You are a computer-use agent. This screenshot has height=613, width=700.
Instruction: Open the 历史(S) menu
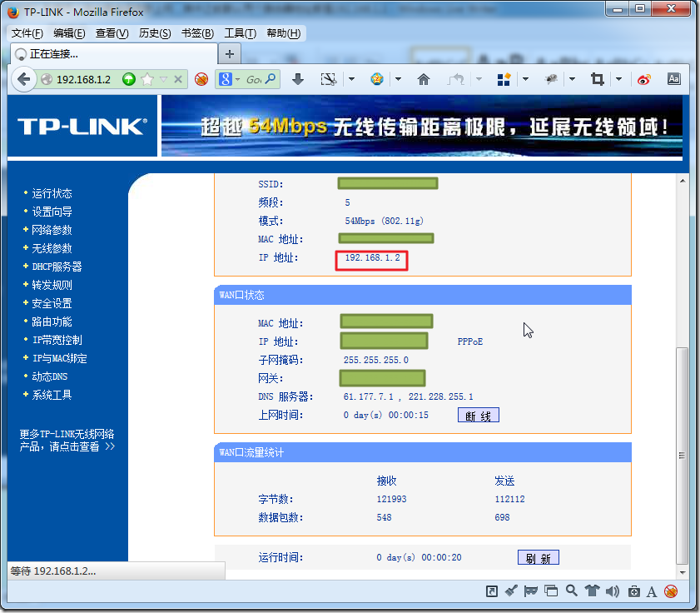155,33
